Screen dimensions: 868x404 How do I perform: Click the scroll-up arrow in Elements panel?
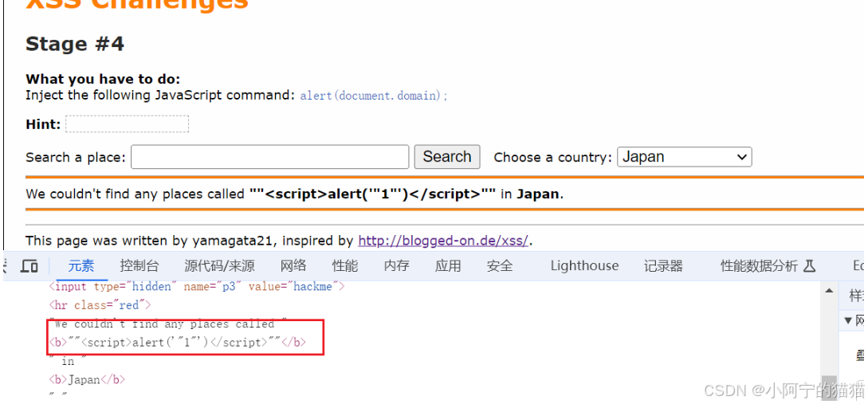tap(829, 291)
